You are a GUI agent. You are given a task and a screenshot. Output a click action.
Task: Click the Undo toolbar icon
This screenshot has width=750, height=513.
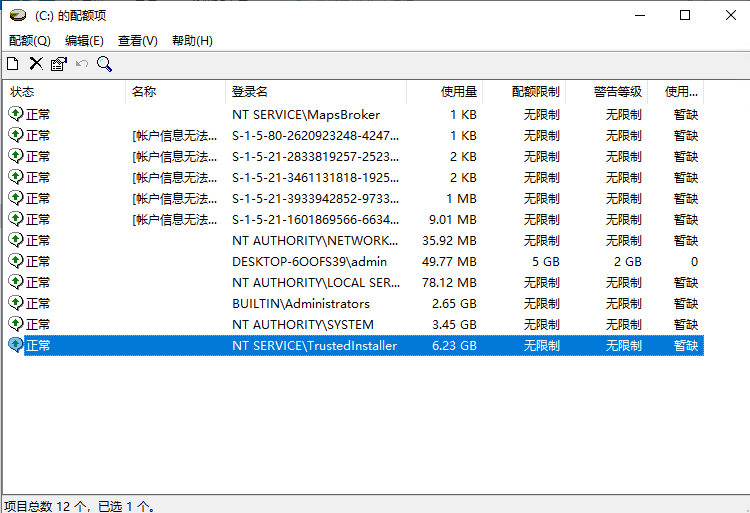tap(82, 64)
